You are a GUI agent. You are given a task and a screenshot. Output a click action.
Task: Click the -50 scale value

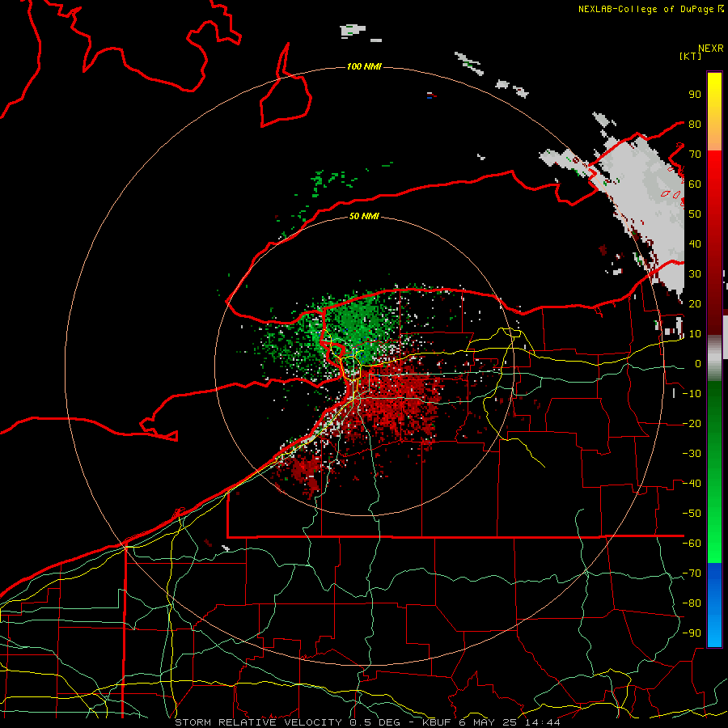[x=692, y=514]
